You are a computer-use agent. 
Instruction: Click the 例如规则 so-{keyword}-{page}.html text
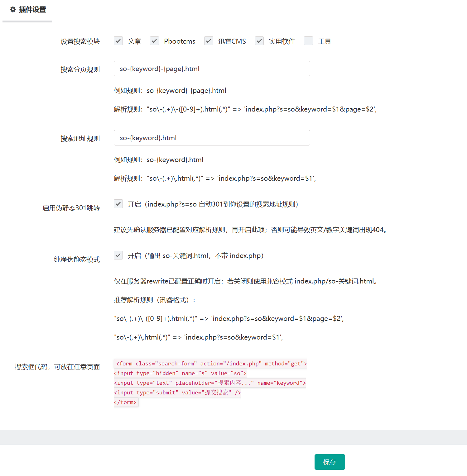[x=170, y=90]
